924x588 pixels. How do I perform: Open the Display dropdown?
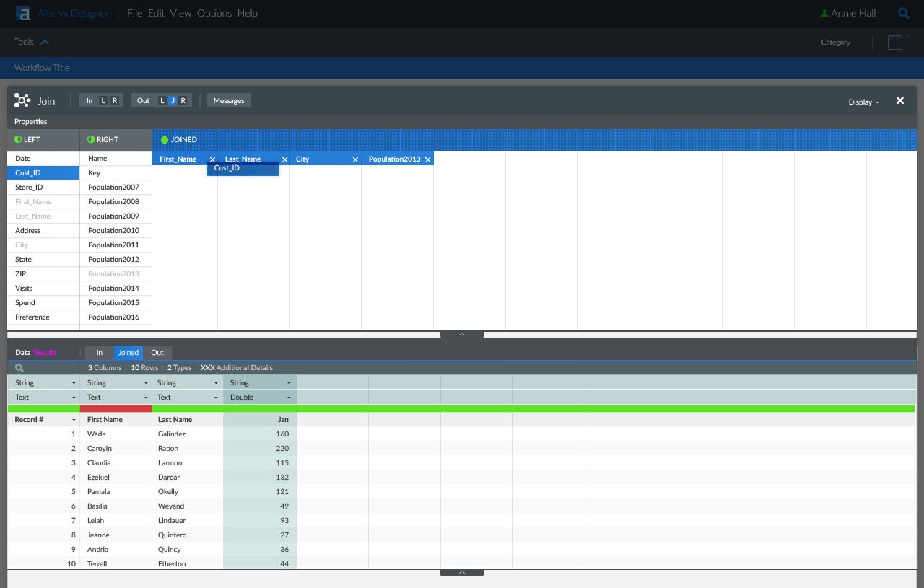click(863, 102)
